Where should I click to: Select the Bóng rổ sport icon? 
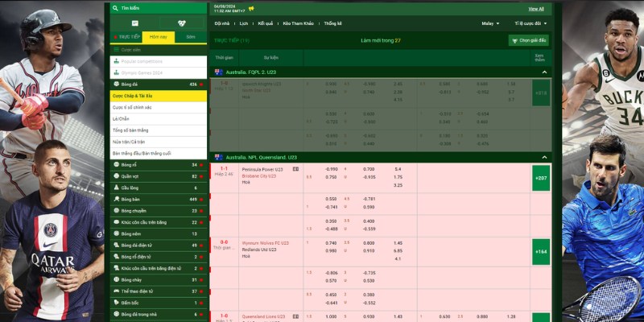(x=115, y=163)
